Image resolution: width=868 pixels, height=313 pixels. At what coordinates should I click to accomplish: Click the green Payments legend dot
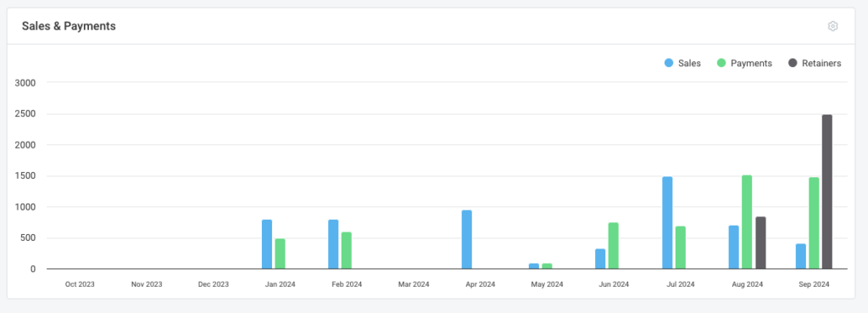click(x=721, y=63)
